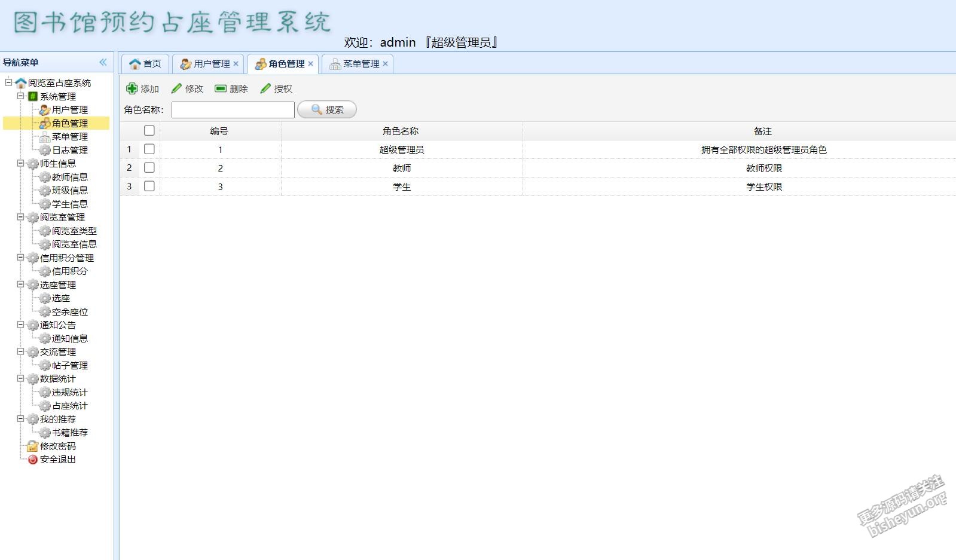
Task: Open 选座 in the navigation tree
Action: point(60,298)
